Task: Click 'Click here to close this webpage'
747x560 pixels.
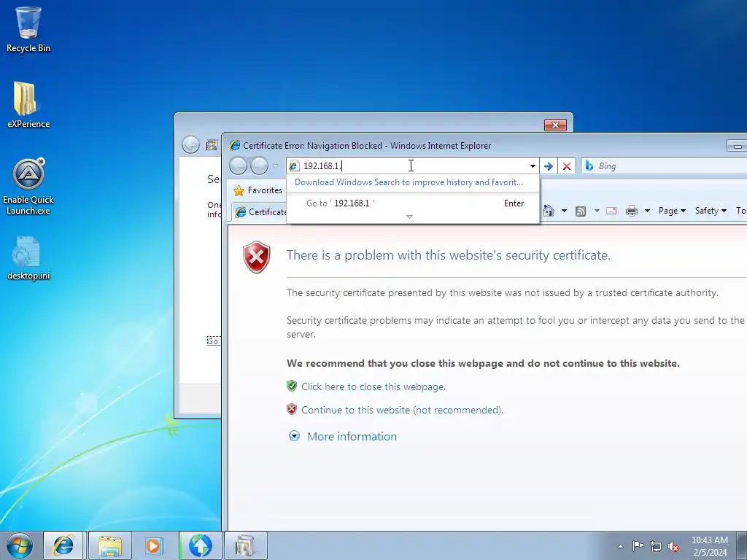Action: pyautogui.click(x=373, y=386)
